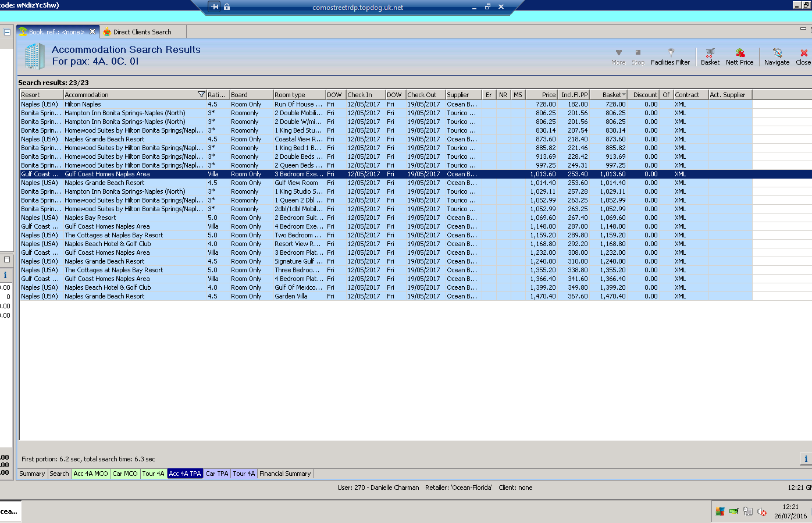Click the Nett Price toolbar icon
Viewport: 812px width, 523px height.
coord(740,53)
